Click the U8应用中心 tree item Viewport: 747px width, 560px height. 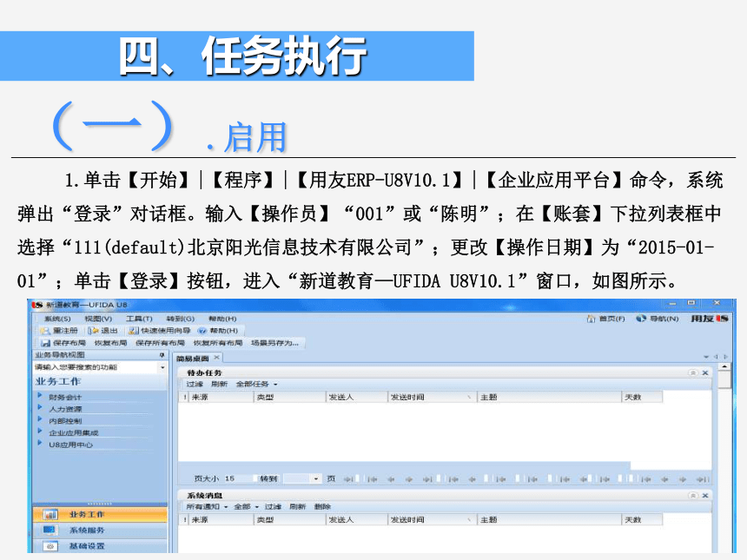[x=71, y=445]
